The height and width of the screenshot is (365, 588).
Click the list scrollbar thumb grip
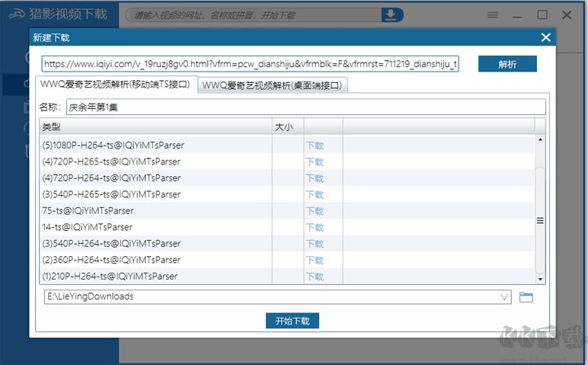540,220
